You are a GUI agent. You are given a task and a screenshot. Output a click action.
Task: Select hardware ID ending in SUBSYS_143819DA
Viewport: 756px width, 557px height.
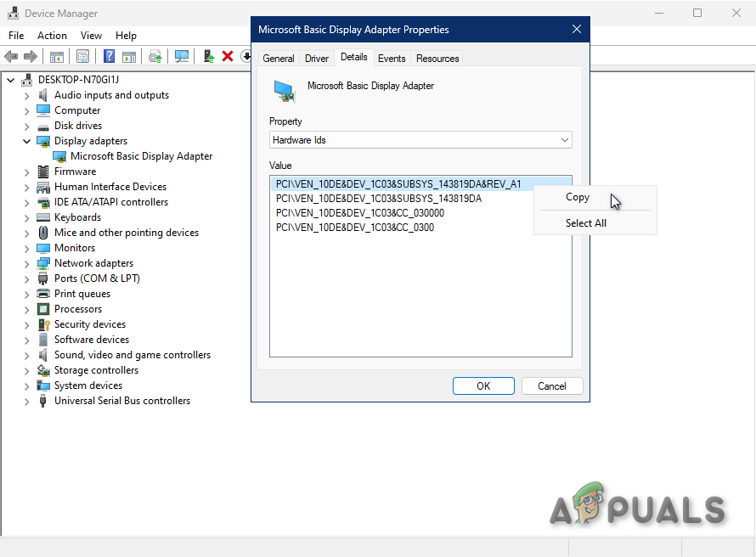pyautogui.click(x=379, y=199)
